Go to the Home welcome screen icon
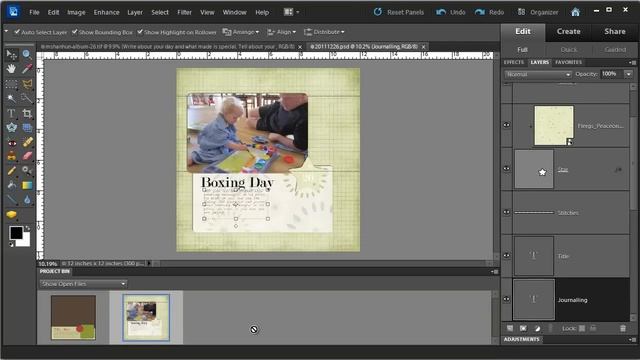This screenshot has height=360, width=640. pyautogui.click(x=576, y=12)
